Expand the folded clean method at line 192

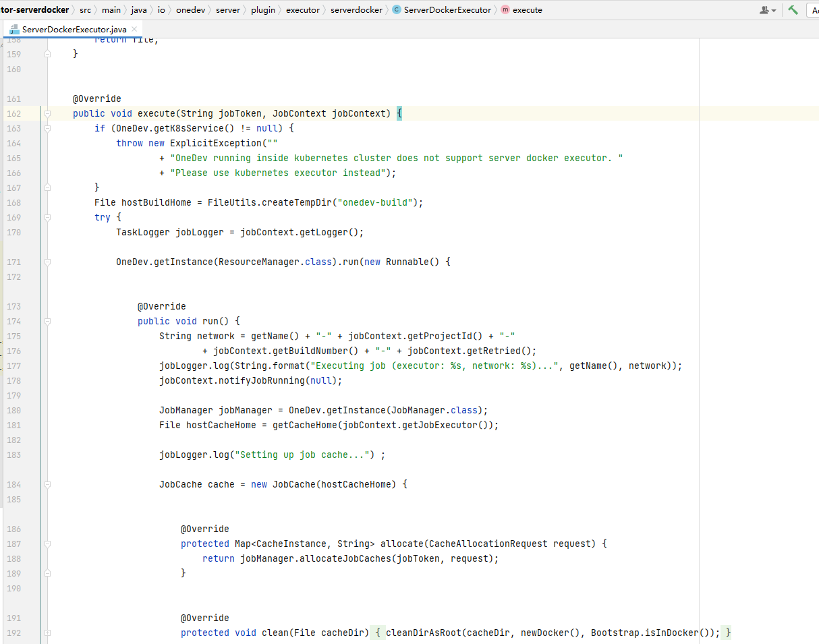pyautogui.click(x=48, y=633)
